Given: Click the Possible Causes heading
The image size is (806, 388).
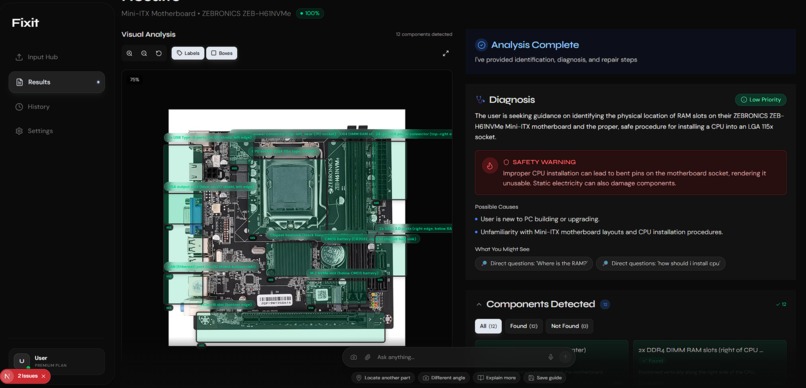Looking at the screenshot, I should (x=496, y=207).
